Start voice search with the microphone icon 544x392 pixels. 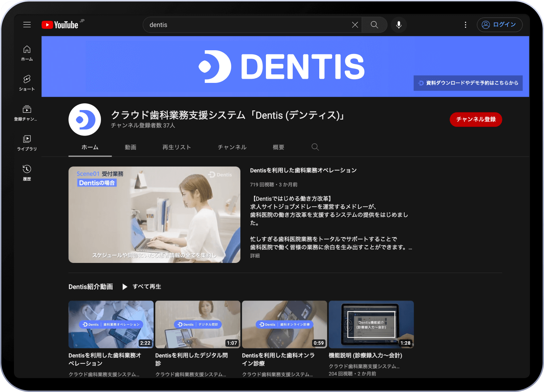coord(398,24)
